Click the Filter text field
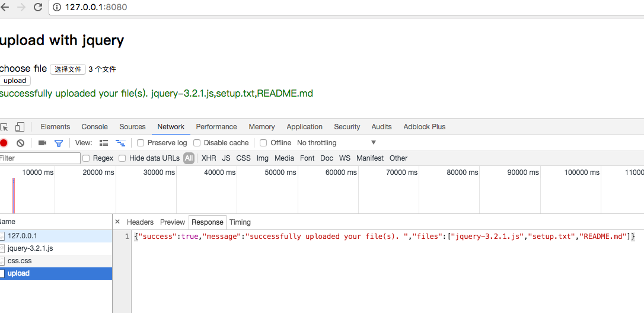Screen dimensions: 644x313 pos(40,158)
